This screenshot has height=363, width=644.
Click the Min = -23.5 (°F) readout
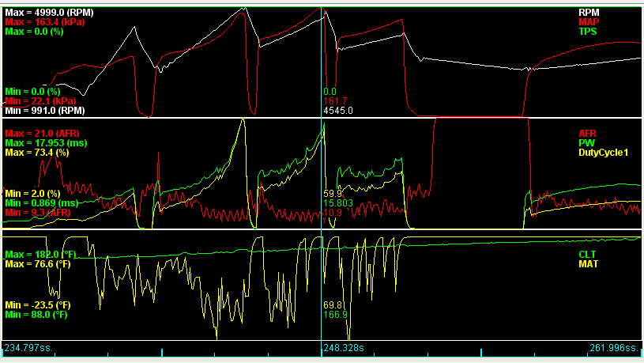pos(38,305)
